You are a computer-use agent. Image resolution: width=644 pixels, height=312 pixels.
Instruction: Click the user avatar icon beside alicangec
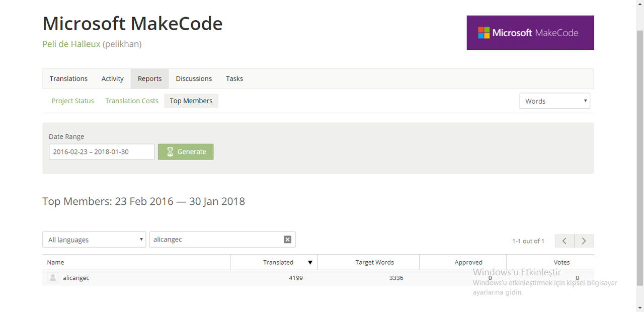(52, 278)
